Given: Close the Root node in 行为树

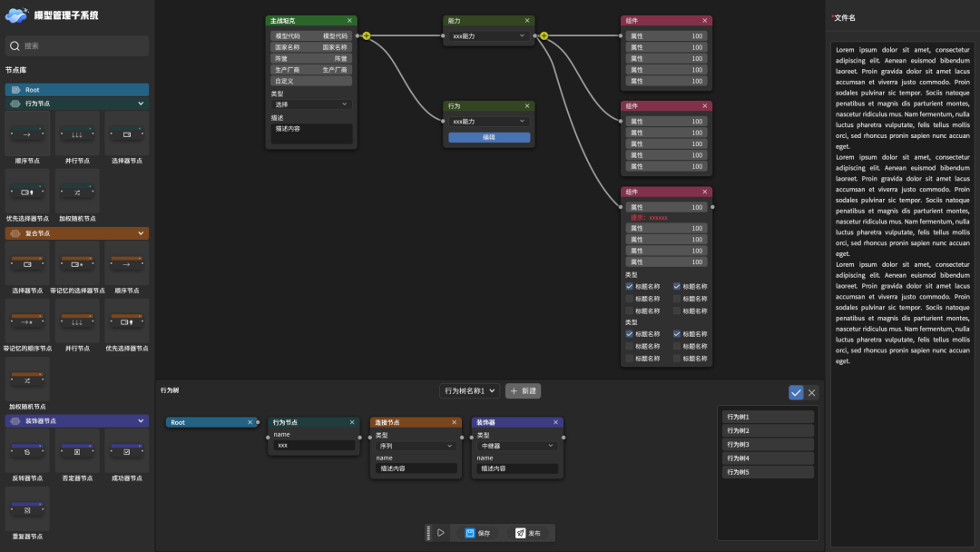Looking at the screenshot, I should [x=250, y=422].
